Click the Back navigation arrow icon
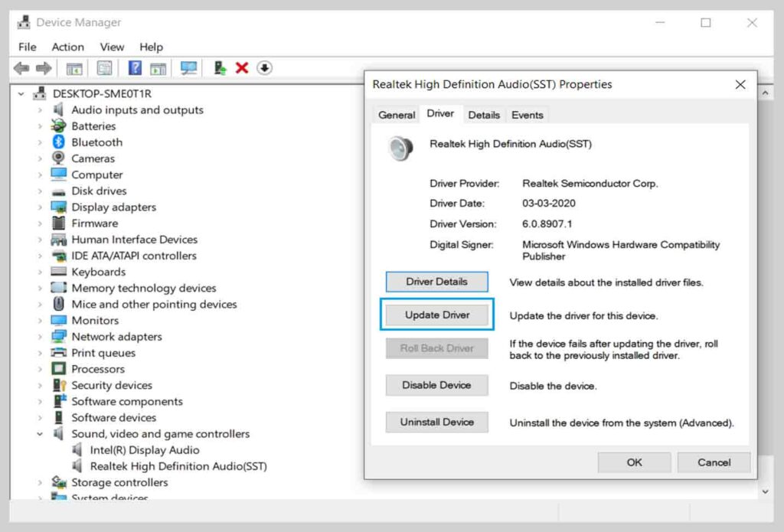This screenshot has height=532, width=784. point(21,67)
